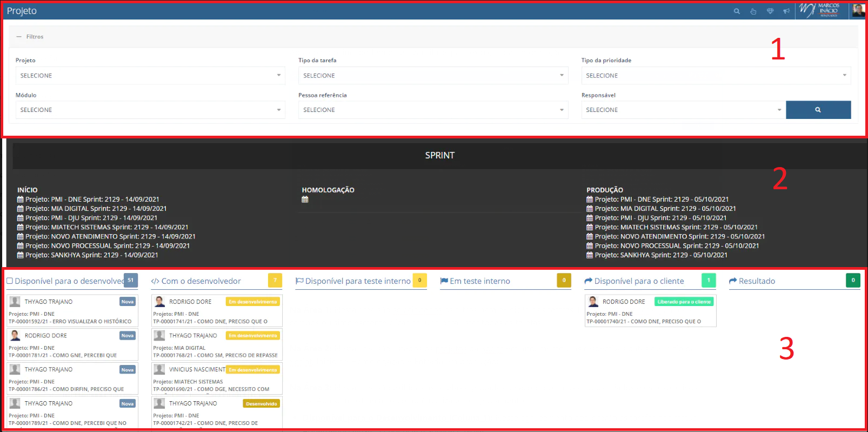Image resolution: width=868 pixels, height=432 pixels.
Task: Click calendar icon for MIA DIGITAL 14/09/2021
Action: (x=21, y=209)
